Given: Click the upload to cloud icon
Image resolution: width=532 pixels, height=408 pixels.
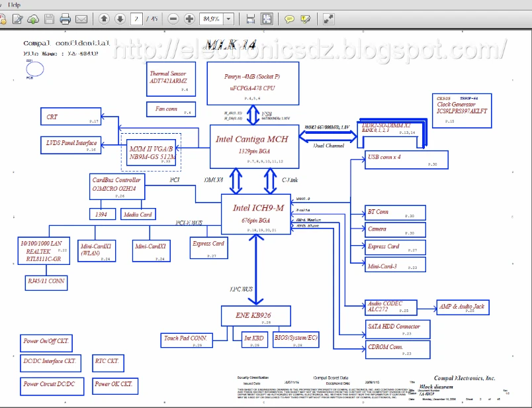Looking at the screenshot, I should click(33, 19).
